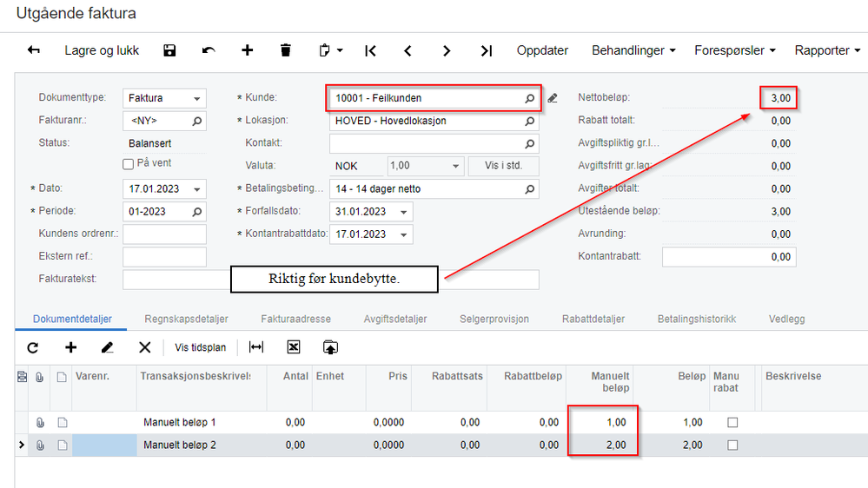Toggle manual discount checkbox for Manuelt beløp 2
Image resolution: width=868 pixels, height=488 pixels.
tap(732, 445)
